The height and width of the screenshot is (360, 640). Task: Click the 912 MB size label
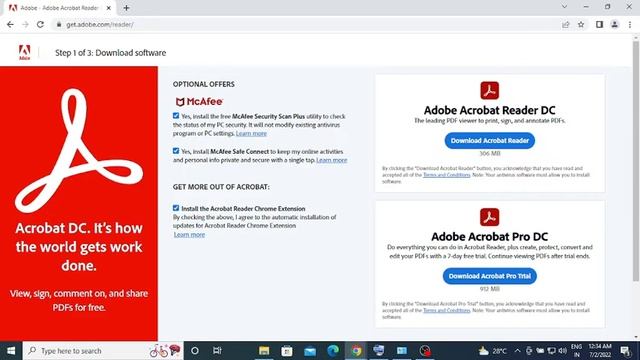tap(489, 289)
